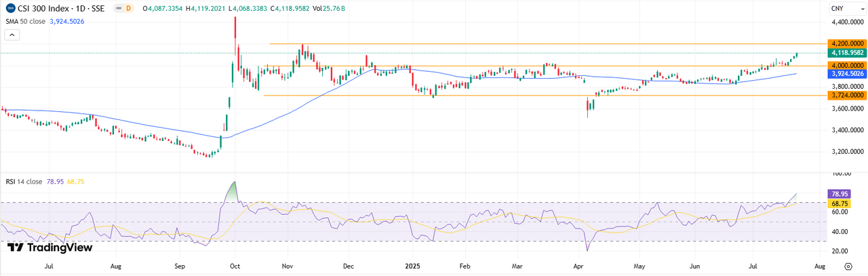Click the Oct label on time axis

(x=234, y=268)
